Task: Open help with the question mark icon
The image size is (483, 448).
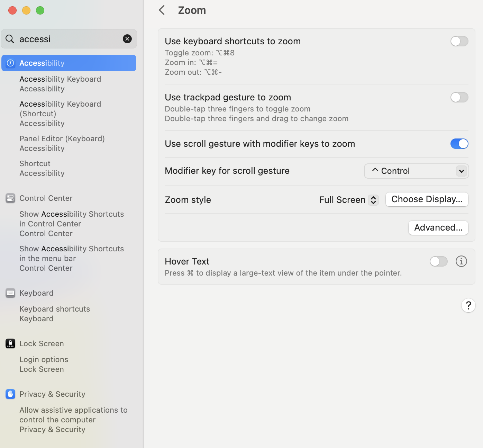Action: point(468,305)
